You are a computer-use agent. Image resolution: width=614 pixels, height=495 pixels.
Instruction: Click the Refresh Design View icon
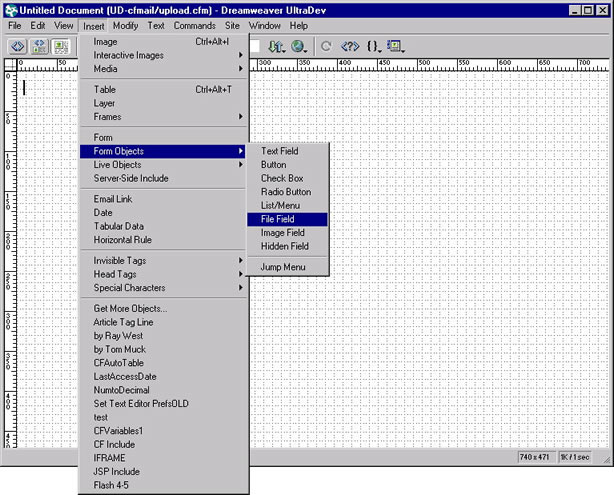[x=326, y=47]
